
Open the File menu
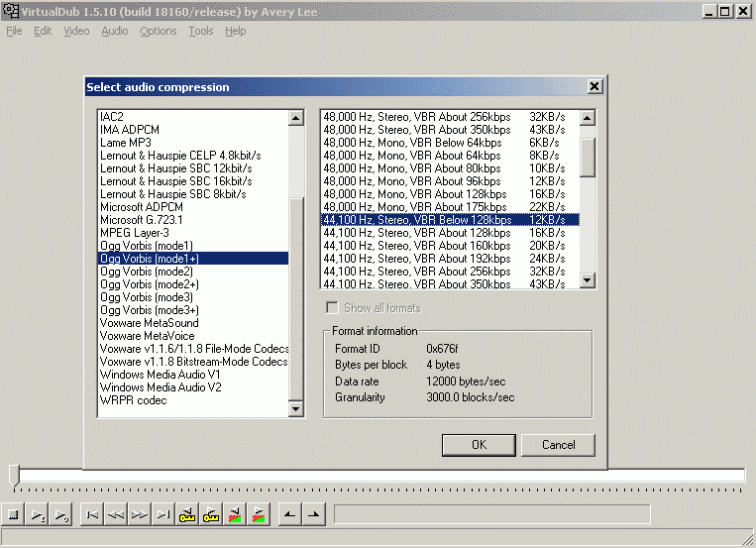point(14,31)
